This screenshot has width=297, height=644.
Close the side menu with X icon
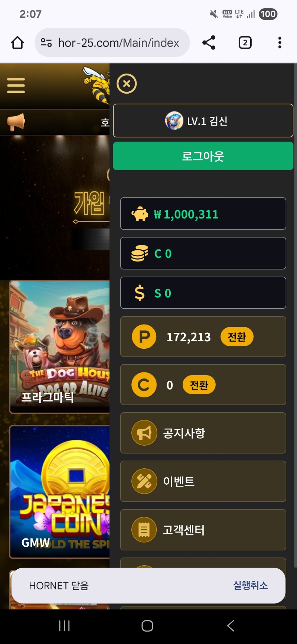pos(127,84)
